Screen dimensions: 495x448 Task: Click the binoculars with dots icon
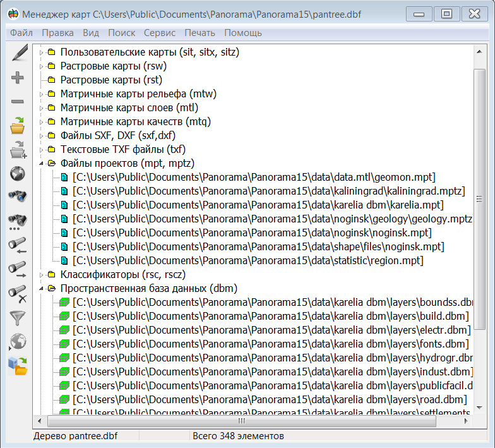click(17, 221)
